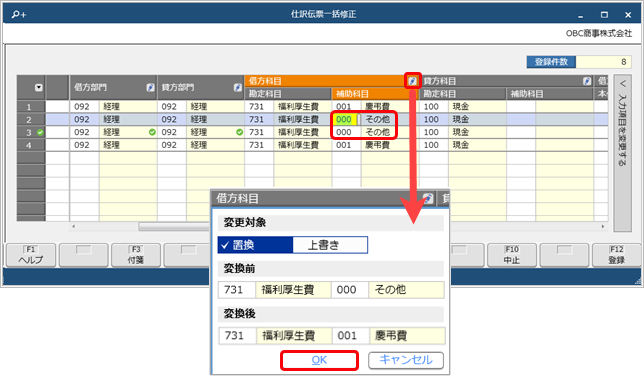Click the 借方部門 column header
This screenshot has height=376, width=644.
point(113,87)
